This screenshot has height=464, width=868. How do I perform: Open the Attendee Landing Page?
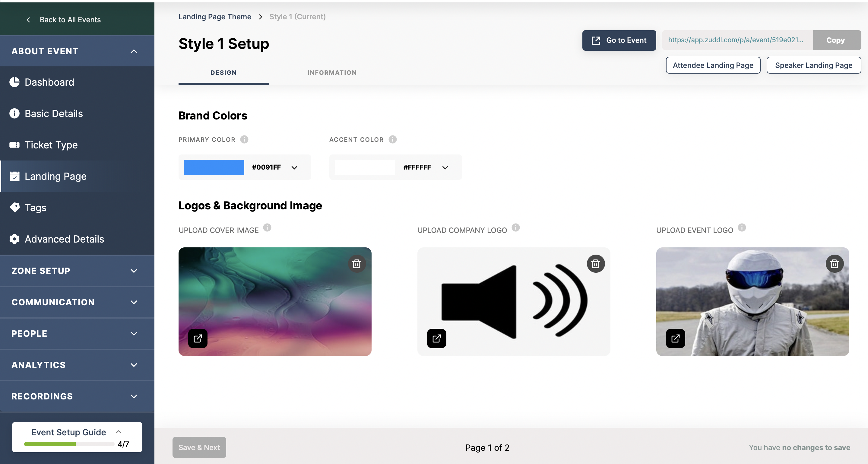click(713, 65)
